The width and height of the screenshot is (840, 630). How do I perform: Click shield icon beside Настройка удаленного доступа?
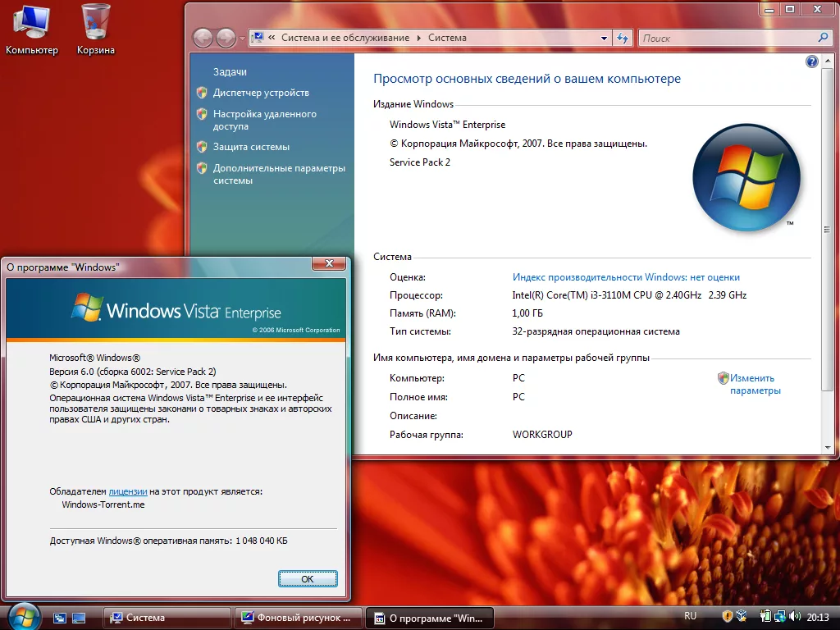click(x=202, y=113)
